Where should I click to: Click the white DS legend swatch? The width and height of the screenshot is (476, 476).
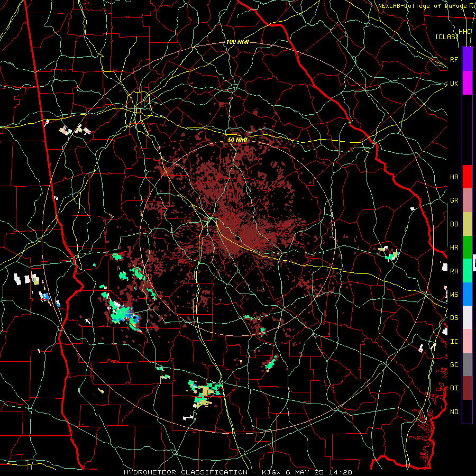(x=467, y=317)
